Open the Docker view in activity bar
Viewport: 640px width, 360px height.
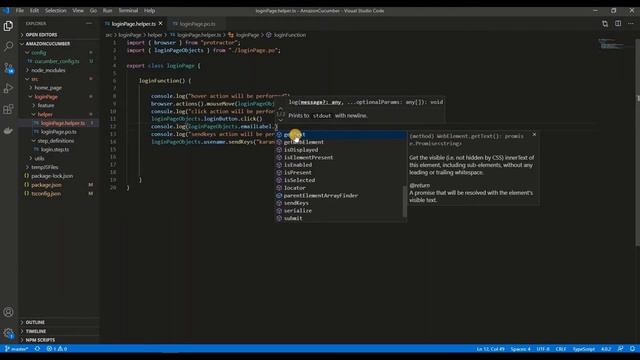pos(8,131)
